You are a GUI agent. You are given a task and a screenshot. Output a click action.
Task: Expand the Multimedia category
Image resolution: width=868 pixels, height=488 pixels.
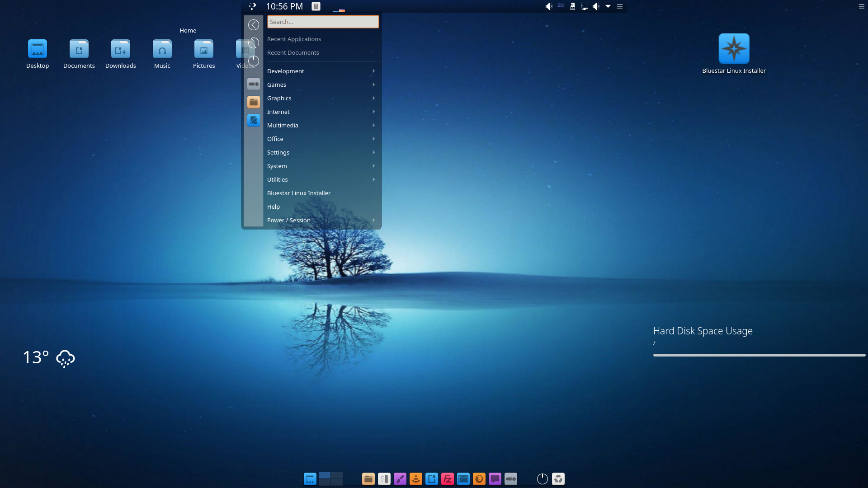pos(321,125)
